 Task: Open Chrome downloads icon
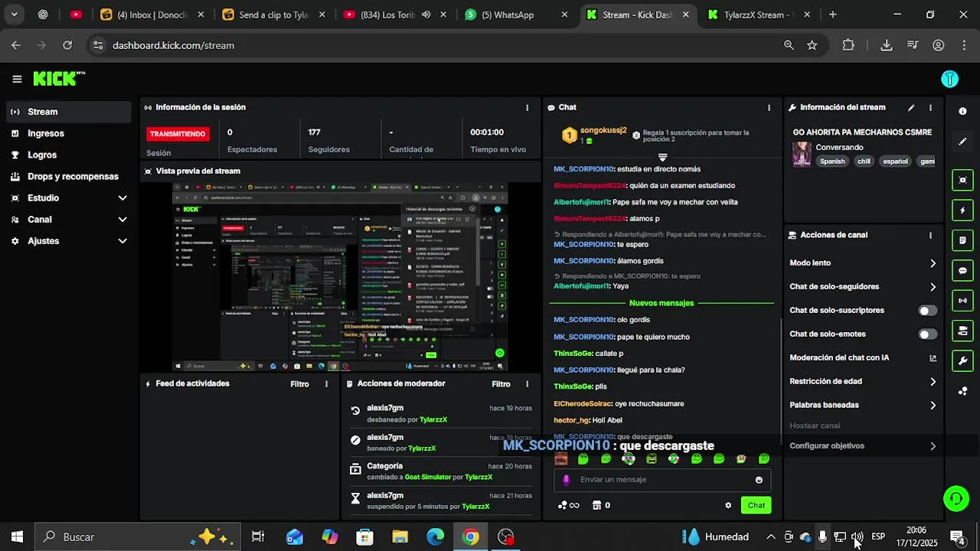pos(887,45)
